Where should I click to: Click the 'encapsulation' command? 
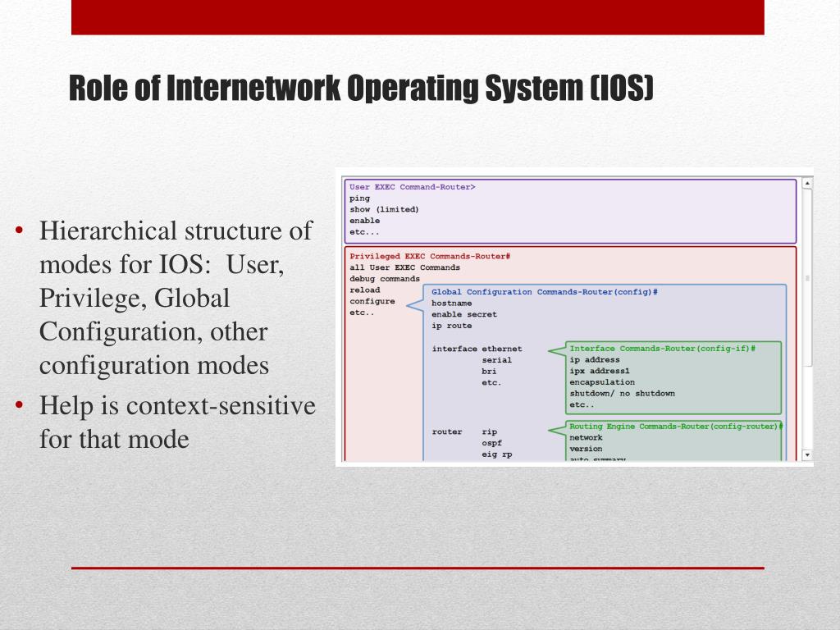point(602,382)
